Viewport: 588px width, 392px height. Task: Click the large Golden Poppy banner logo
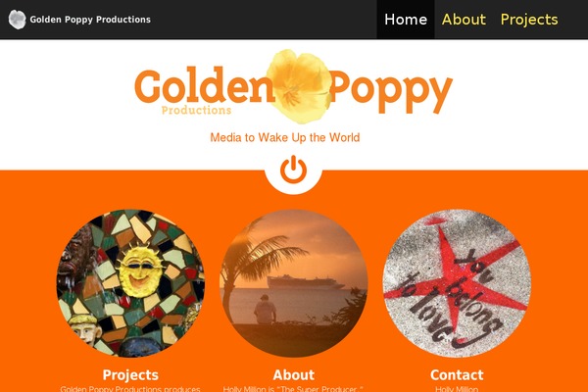point(294,87)
